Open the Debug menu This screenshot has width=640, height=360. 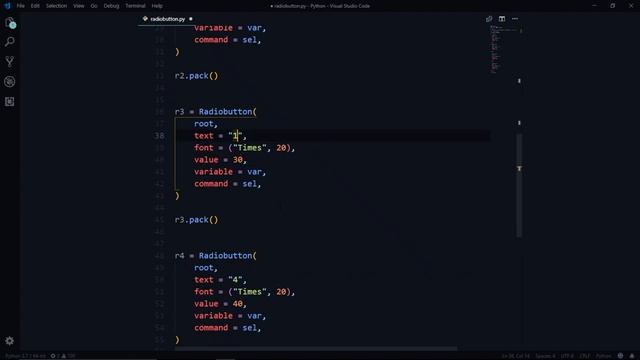click(x=111, y=6)
